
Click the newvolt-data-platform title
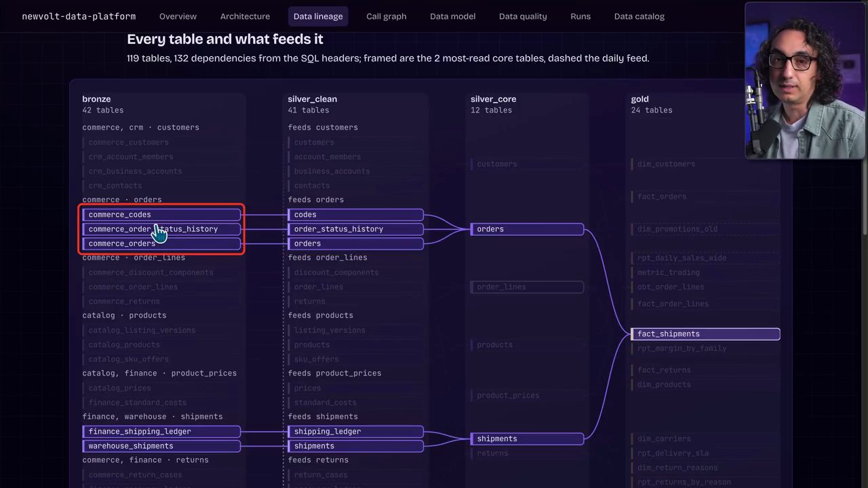coord(79,16)
